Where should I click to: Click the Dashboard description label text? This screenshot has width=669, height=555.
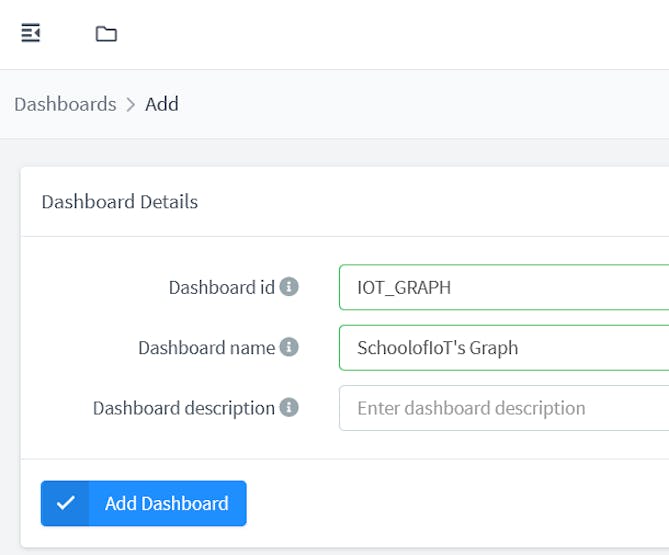pyautogui.click(x=183, y=408)
